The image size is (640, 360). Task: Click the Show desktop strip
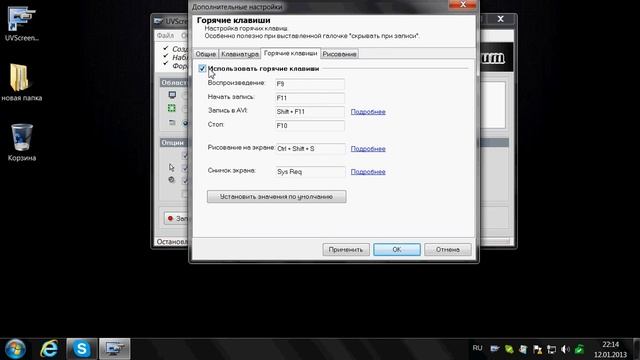(x=637, y=349)
